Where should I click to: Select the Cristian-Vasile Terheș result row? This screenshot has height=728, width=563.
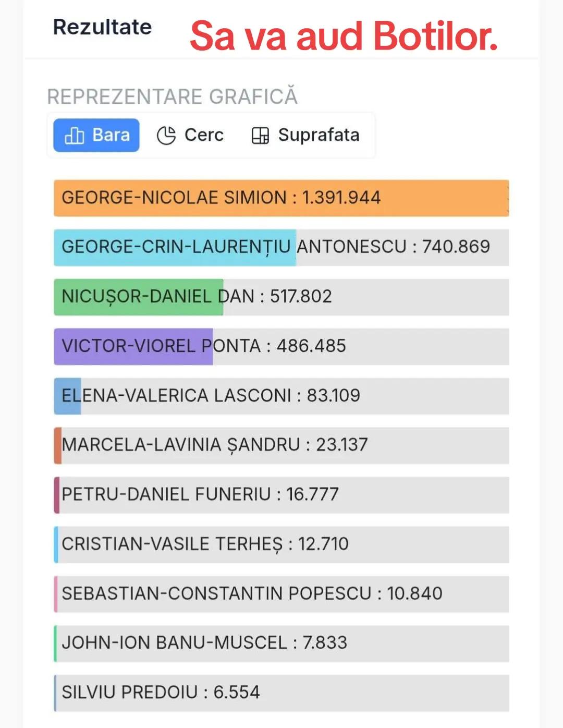[x=281, y=544]
